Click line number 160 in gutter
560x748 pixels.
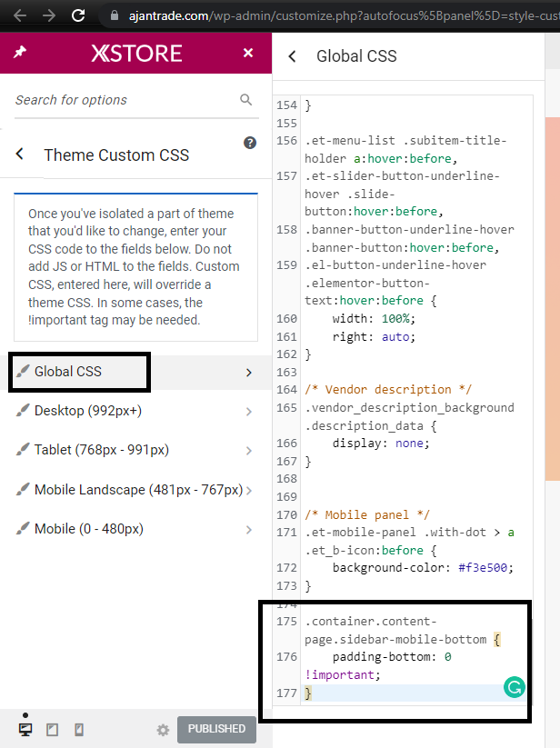click(x=286, y=319)
